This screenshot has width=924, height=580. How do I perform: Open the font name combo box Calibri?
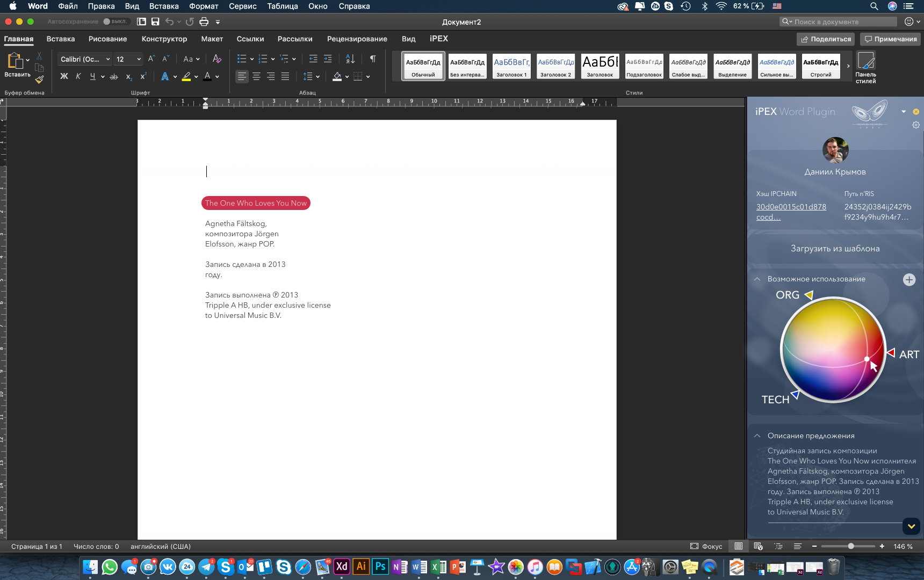pyautogui.click(x=85, y=59)
